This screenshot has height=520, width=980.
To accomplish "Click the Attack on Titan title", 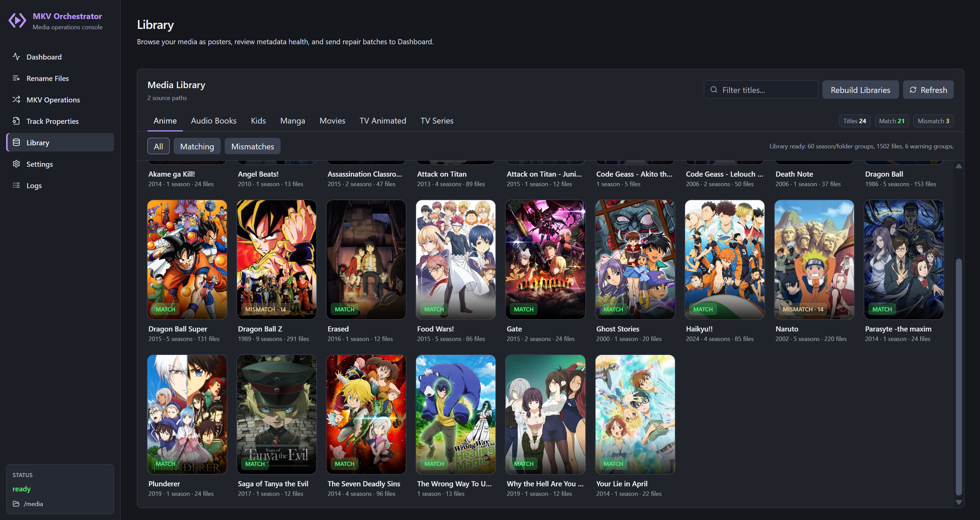I will (442, 174).
